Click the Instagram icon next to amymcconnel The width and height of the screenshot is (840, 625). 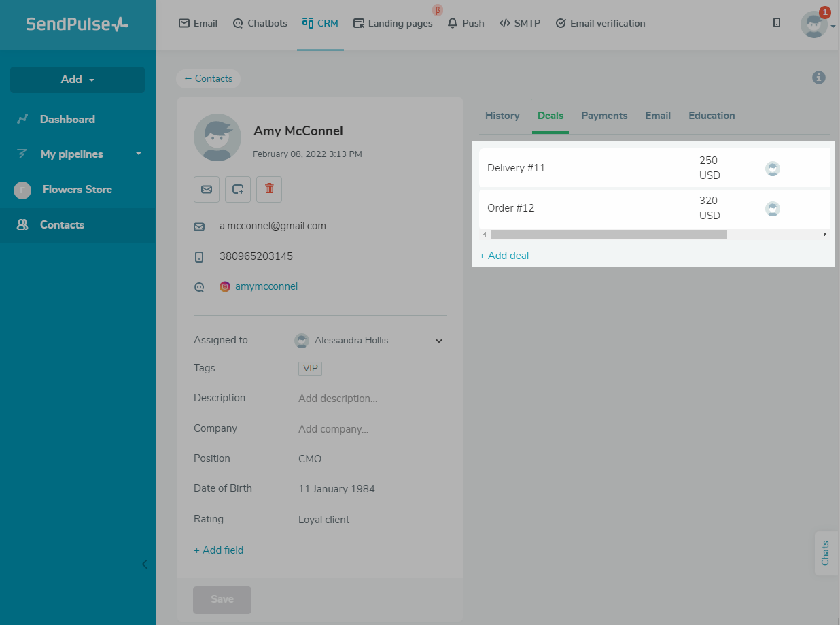coord(225,286)
